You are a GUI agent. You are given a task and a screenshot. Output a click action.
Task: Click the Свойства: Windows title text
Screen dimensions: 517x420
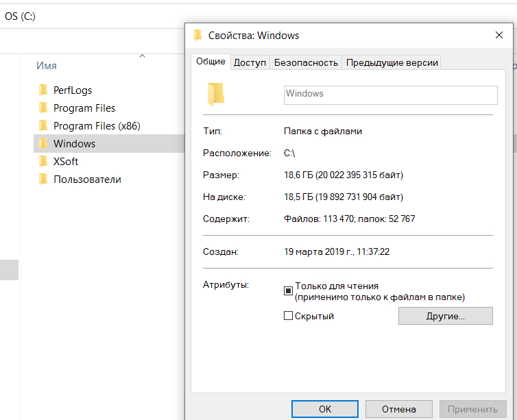point(254,35)
